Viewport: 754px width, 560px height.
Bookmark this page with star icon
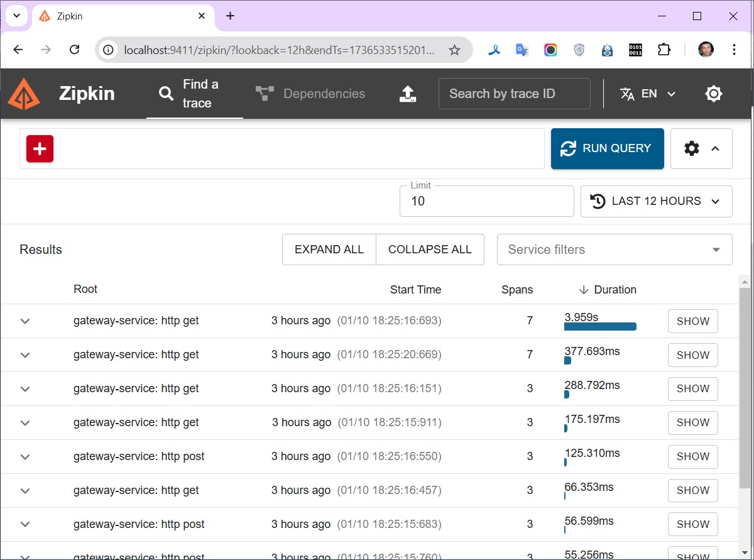pos(454,50)
